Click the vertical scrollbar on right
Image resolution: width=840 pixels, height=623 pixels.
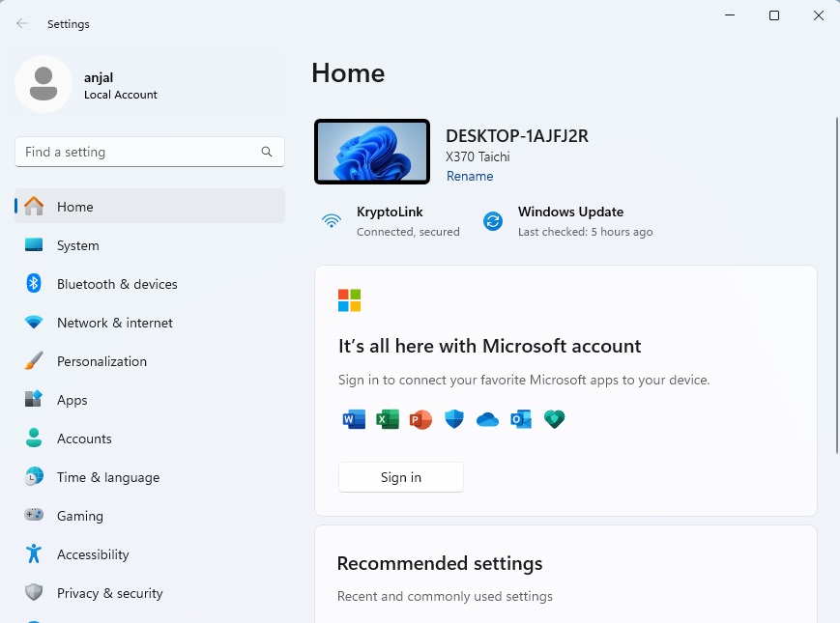tap(837, 285)
